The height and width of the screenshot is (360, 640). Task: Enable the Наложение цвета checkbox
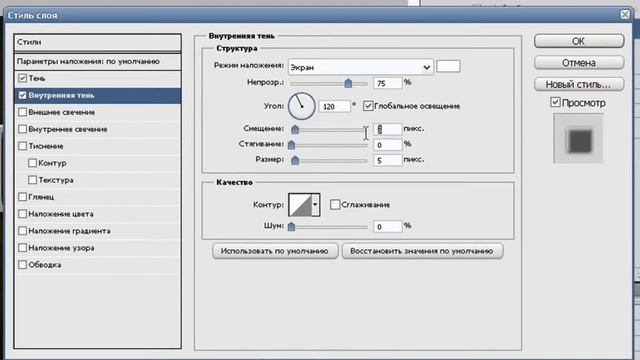[x=22, y=213]
